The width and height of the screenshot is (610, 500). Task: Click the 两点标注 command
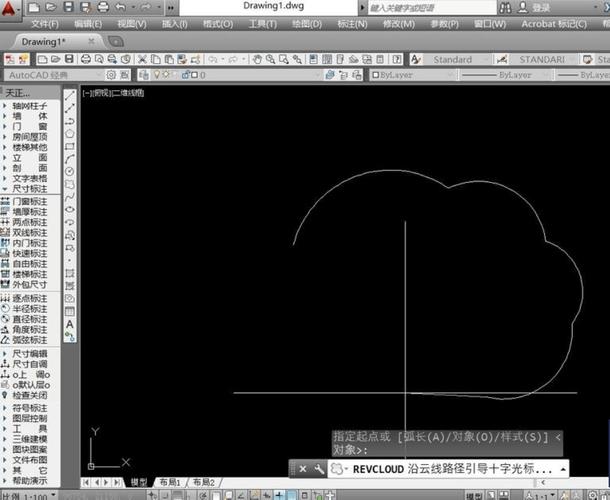click(x=25, y=222)
